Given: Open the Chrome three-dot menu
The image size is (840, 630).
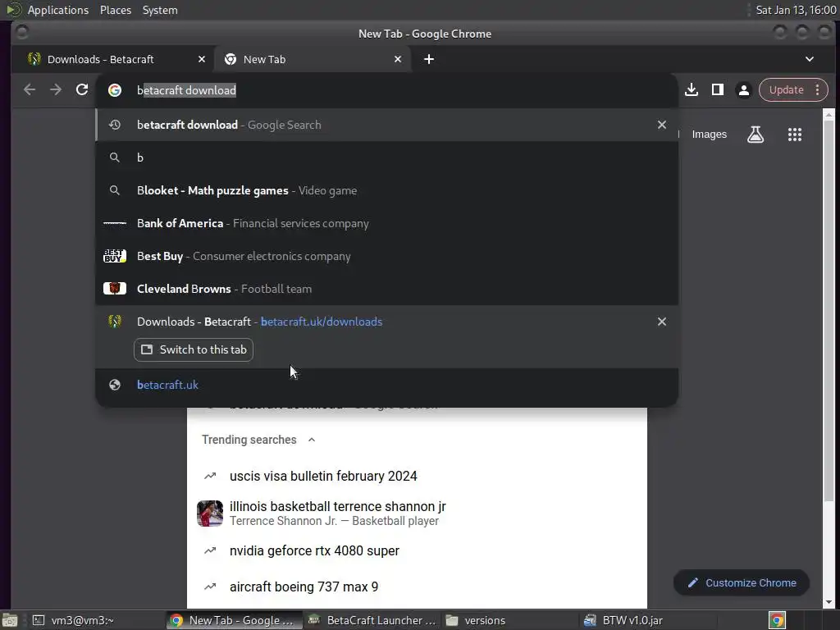Looking at the screenshot, I should (x=818, y=90).
